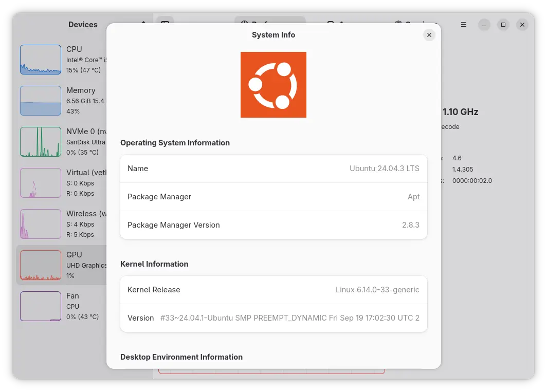This screenshot has height=392, width=547.
Task: Maximize the Resources window
Action: (503, 25)
